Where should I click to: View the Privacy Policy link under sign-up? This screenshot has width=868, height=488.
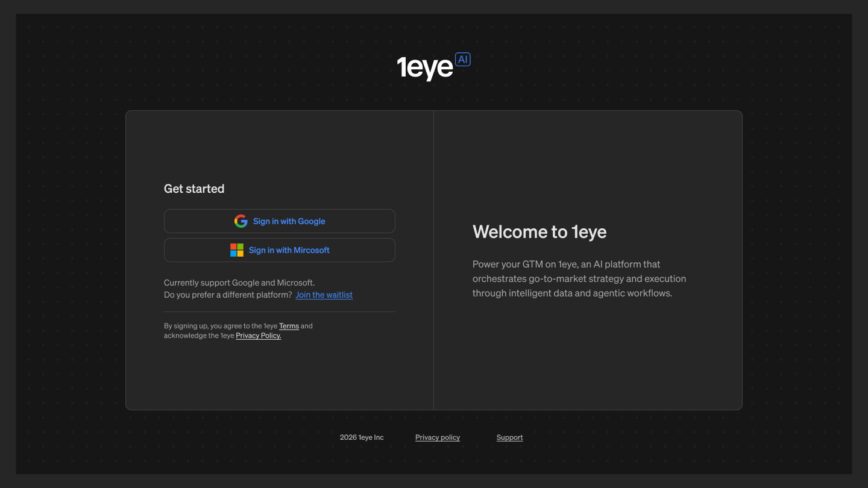pyautogui.click(x=259, y=336)
